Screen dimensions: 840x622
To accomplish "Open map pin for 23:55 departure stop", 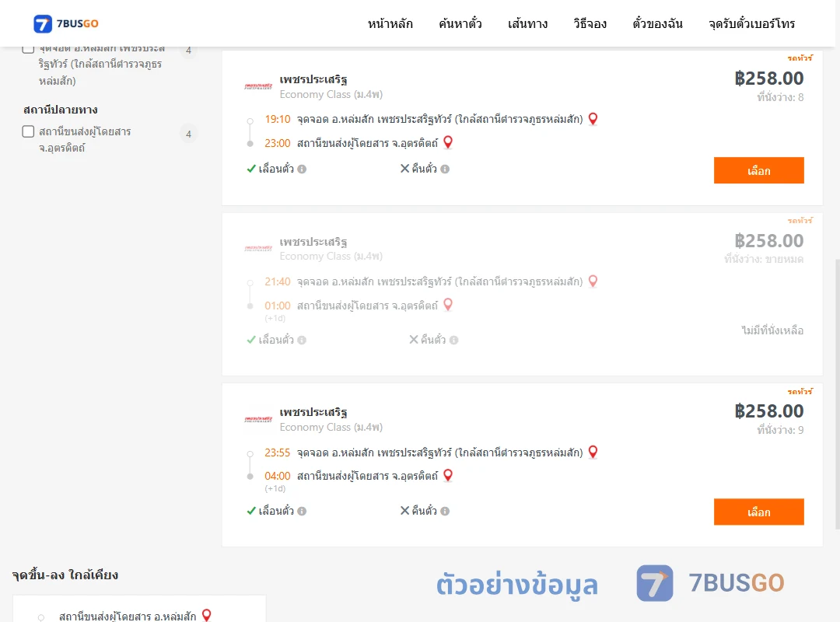I will pos(593,453).
